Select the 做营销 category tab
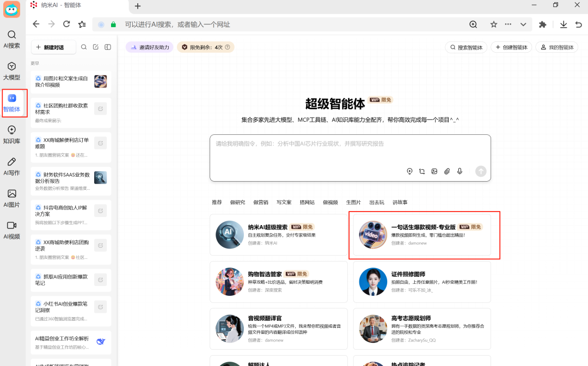This screenshot has height=366, width=588. 261,202
